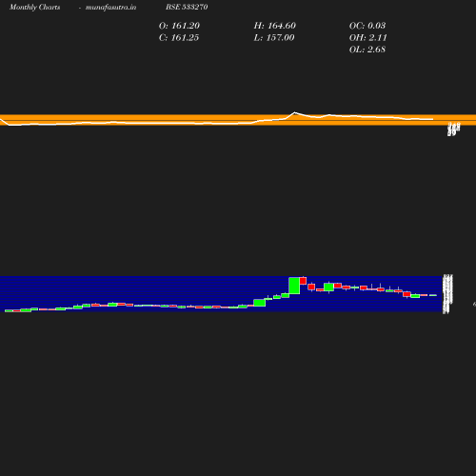Screen dimensions: 476x476
Task: Click the OL: 2.68 percentage readout
Action: [x=367, y=50]
